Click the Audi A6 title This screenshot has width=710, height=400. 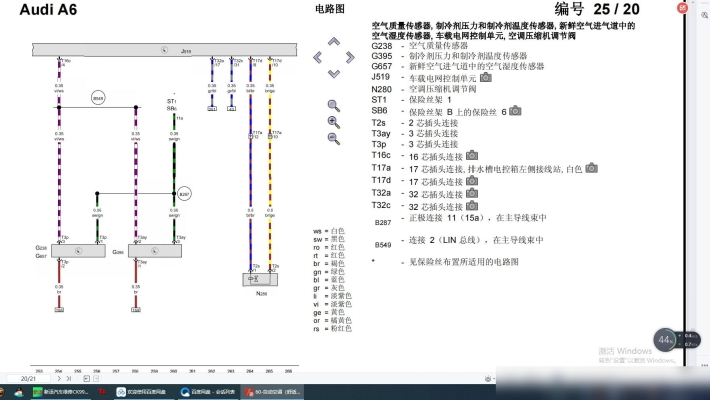click(48, 10)
